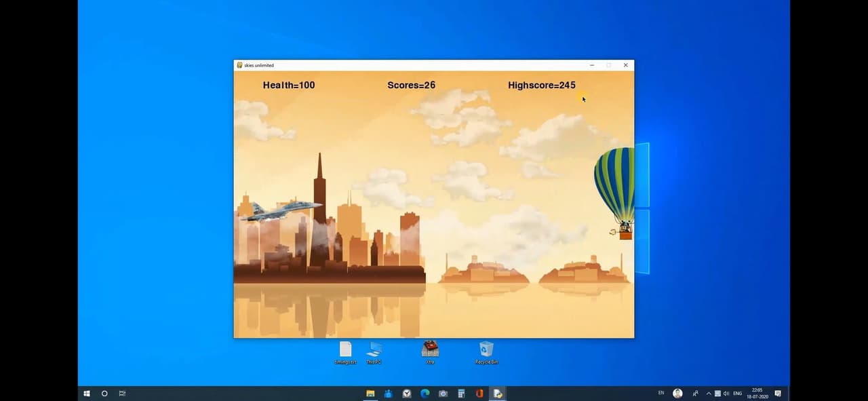Open the Camera app in taskbar
Image resolution: width=868 pixels, height=401 pixels.
tap(443, 394)
